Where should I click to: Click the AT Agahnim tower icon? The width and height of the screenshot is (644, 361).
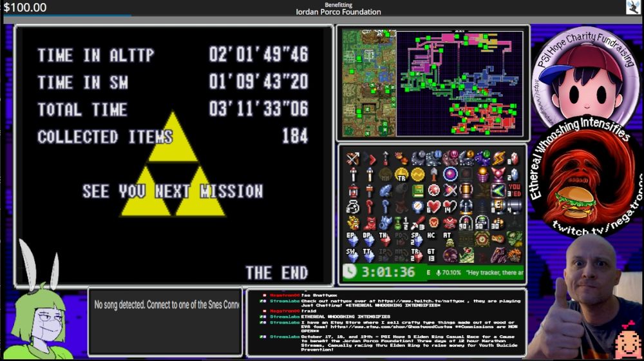pos(449,240)
